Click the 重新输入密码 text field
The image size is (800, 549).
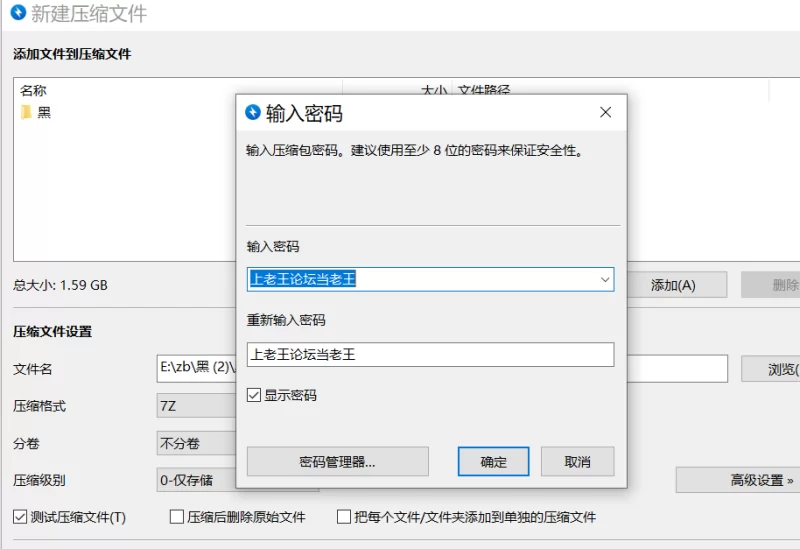click(x=430, y=354)
